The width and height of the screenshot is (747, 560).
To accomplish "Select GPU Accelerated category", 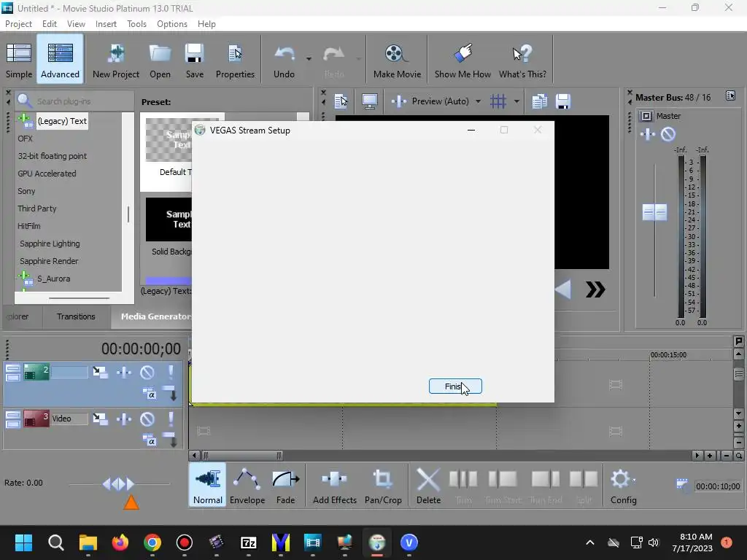I will 47,174.
